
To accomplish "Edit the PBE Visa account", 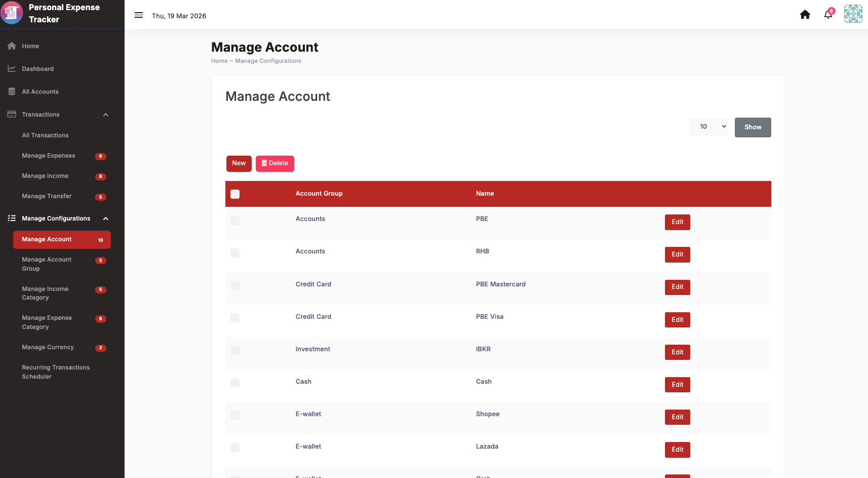I will [678, 320].
